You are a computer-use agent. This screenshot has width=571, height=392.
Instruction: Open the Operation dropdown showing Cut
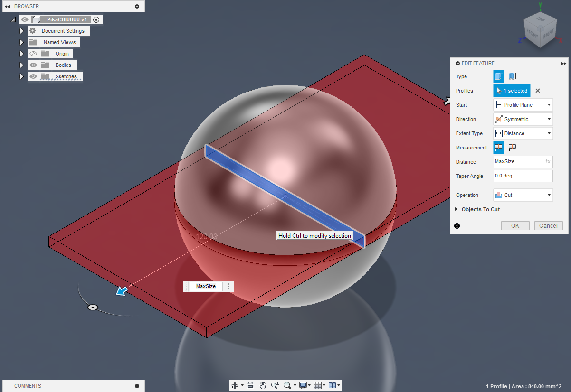point(523,195)
